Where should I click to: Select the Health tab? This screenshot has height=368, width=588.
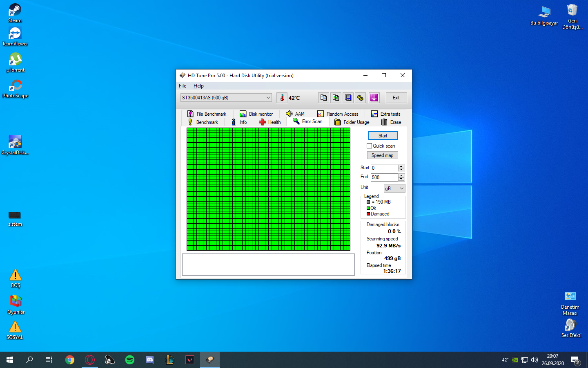(x=270, y=122)
